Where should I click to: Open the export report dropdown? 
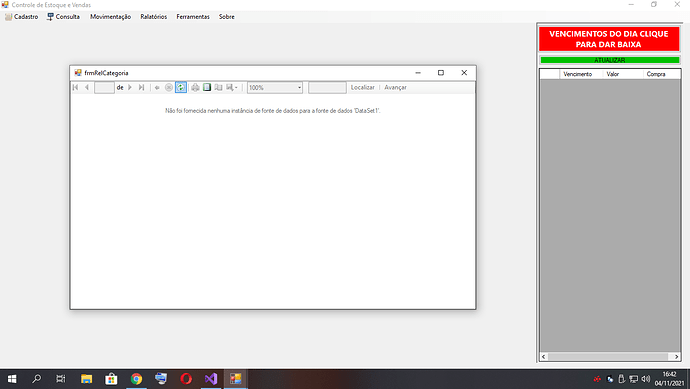point(231,87)
